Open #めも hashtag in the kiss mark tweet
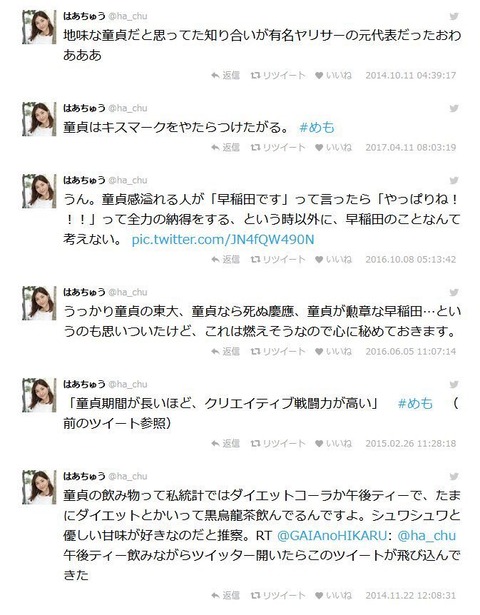480x615 pixels. click(317, 127)
